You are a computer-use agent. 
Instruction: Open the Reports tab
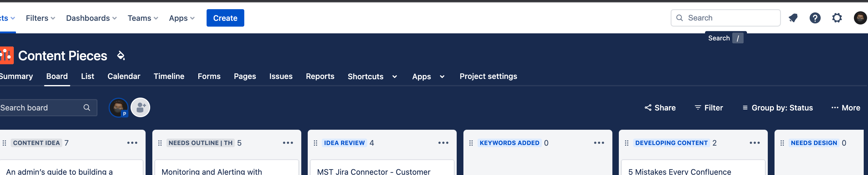[320, 76]
